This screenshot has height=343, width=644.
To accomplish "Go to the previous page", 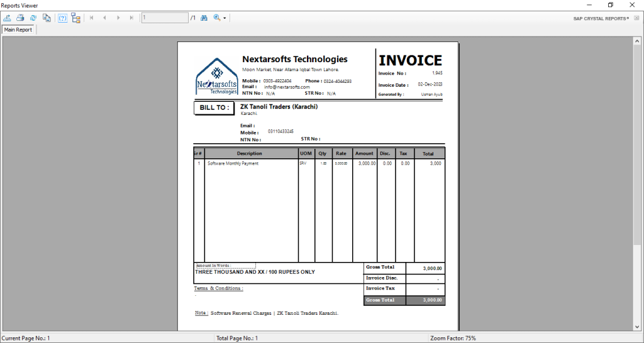I will [105, 18].
